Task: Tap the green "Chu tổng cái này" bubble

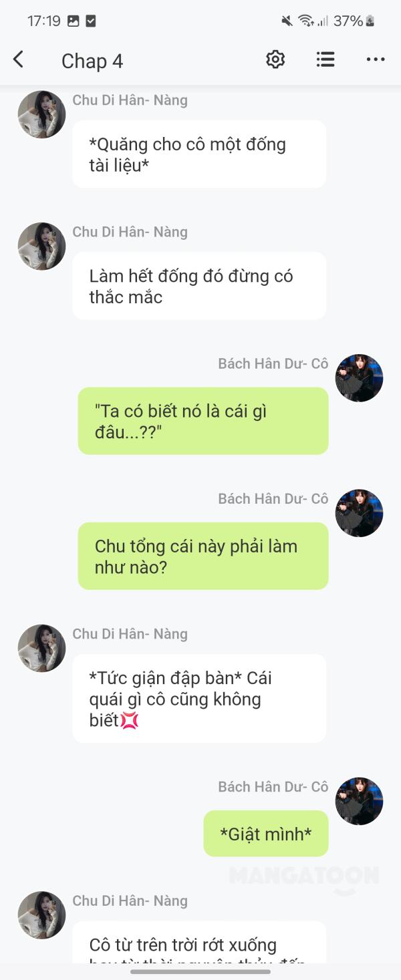Action: (203, 556)
